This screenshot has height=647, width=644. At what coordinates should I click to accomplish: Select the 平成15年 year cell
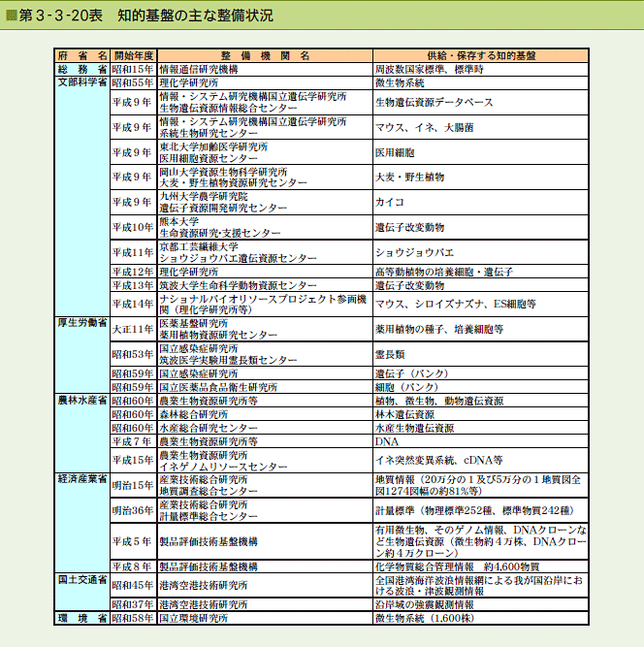[134, 461]
